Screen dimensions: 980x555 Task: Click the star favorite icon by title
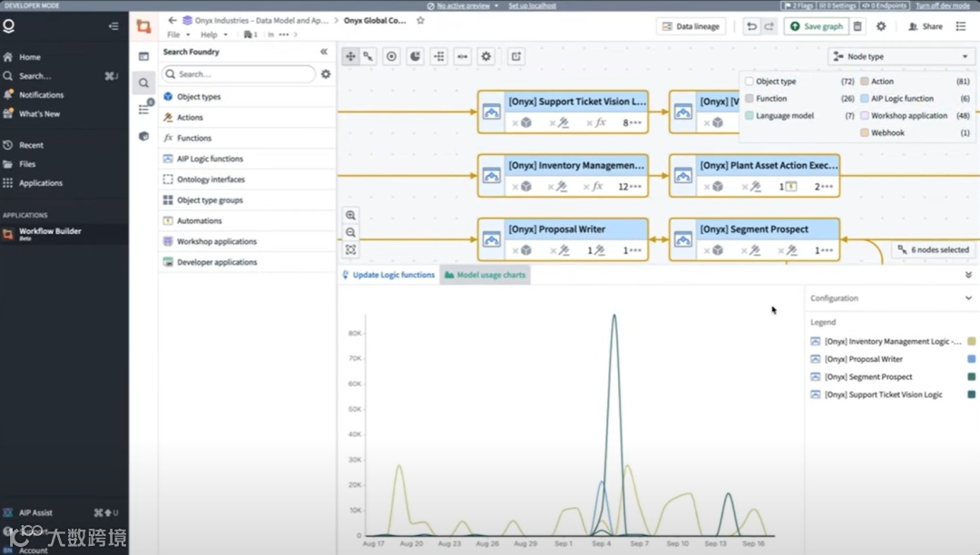[x=421, y=20]
